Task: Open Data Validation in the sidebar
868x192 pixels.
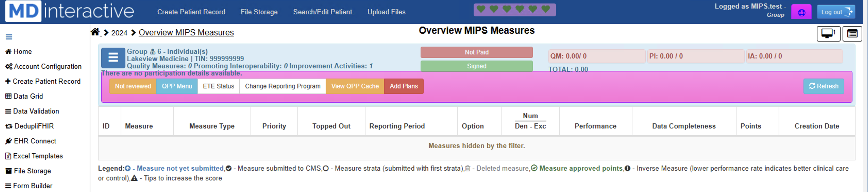Action: pos(32,111)
